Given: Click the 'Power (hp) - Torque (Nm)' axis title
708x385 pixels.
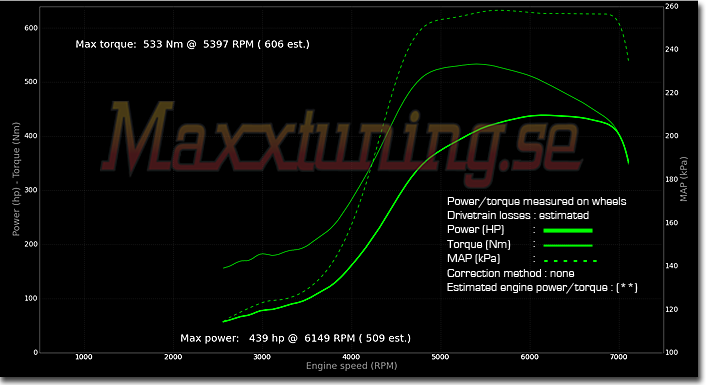Looking at the screenshot, I should click(x=16, y=179).
